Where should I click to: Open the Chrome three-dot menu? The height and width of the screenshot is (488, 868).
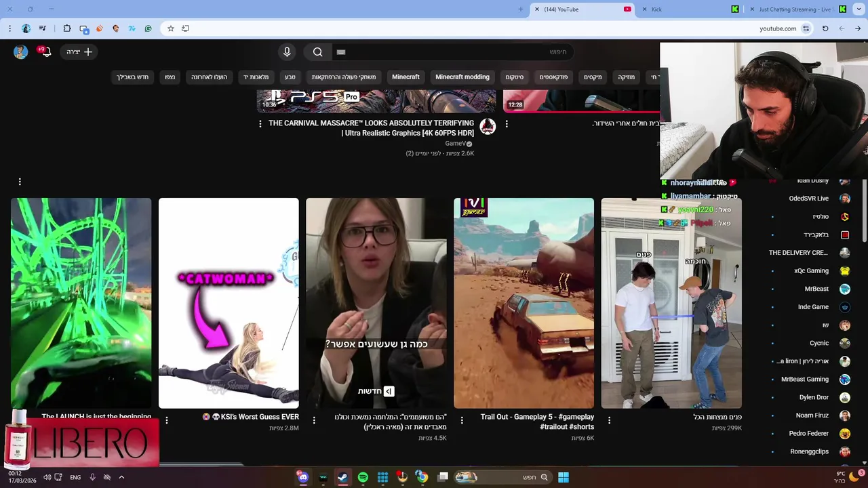[x=9, y=28]
